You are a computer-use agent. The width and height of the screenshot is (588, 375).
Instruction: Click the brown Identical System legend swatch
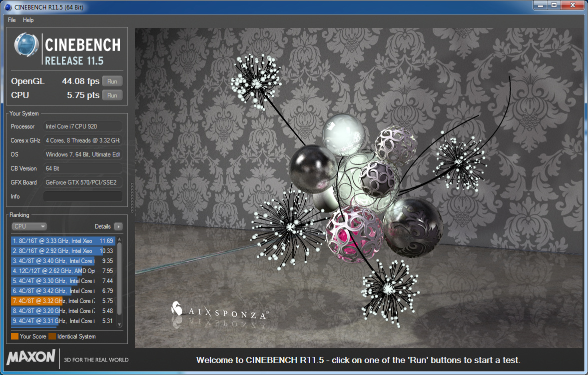[x=52, y=336]
